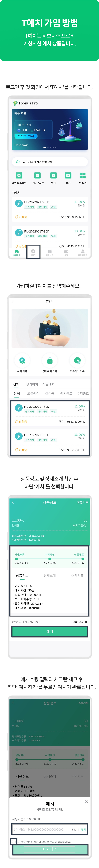This screenshot has width=99, height=868.
Task: Tap the highlighted T예치 bottom navigation icon
Action: (33, 252)
